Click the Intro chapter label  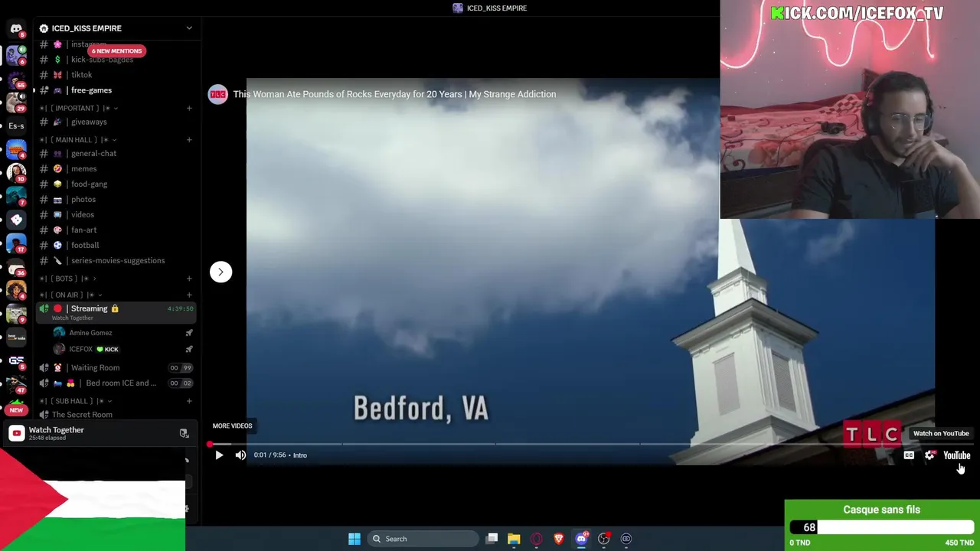300,455
